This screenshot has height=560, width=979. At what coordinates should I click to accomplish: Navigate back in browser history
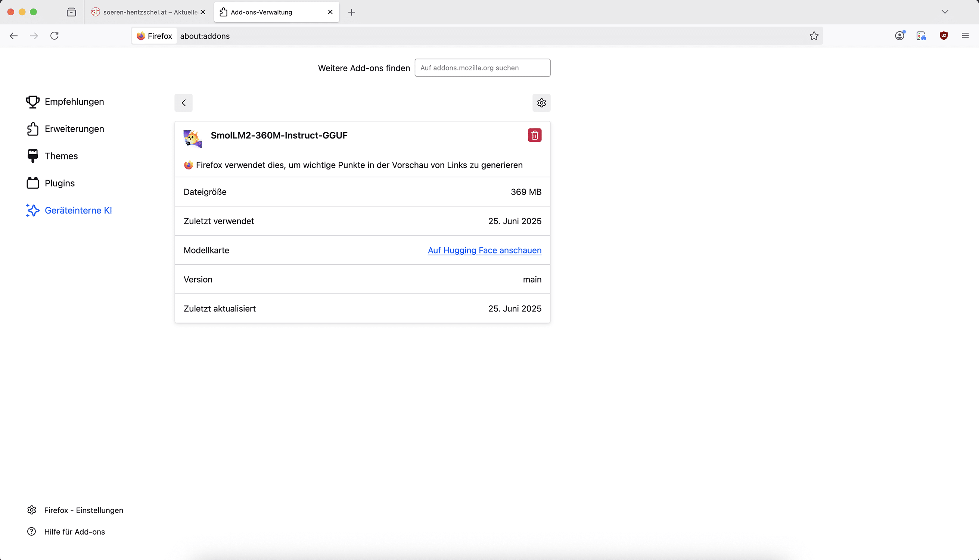point(13,36)
